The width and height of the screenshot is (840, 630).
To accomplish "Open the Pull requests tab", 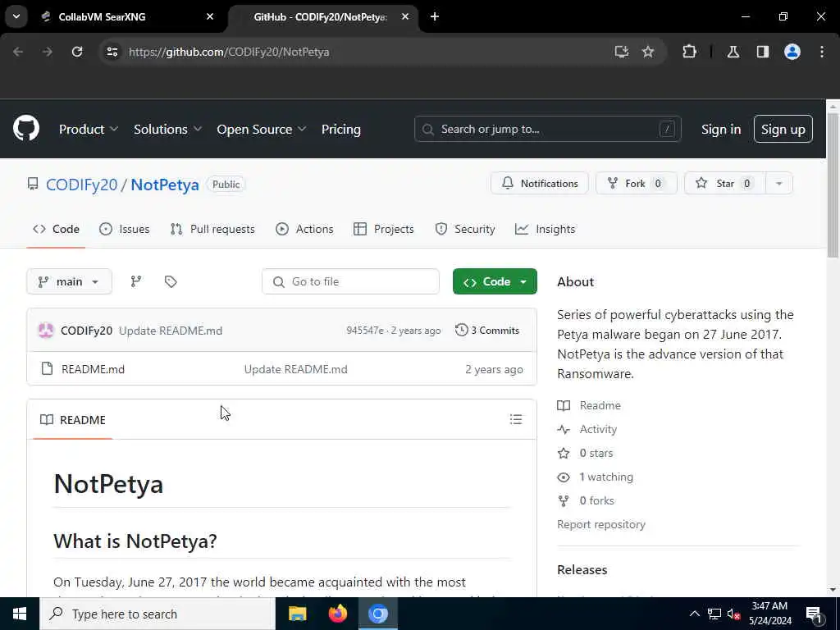I will [212, 230].
